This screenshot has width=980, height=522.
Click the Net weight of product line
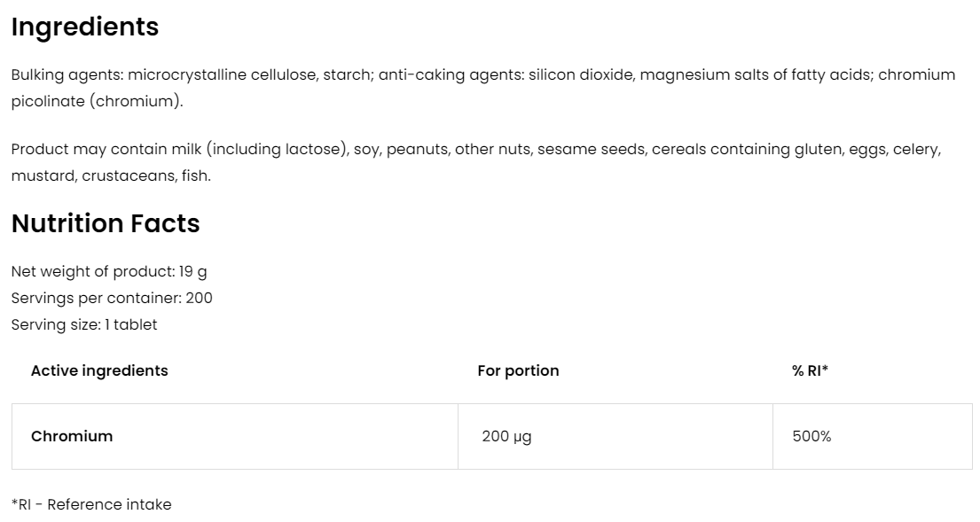[109, 271]
